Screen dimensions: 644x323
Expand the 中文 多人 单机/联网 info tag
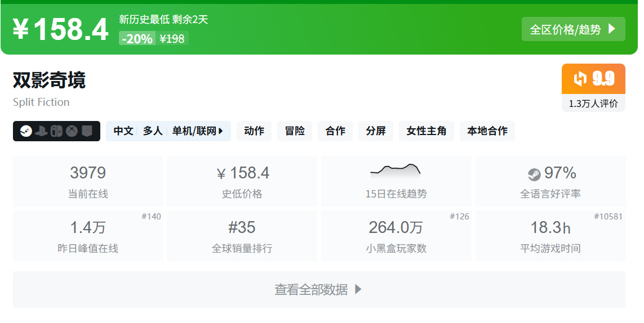168,131
